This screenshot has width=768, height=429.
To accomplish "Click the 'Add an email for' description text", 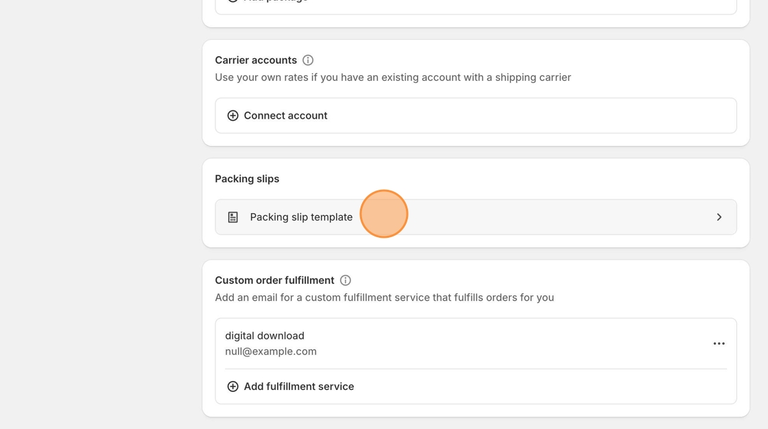I will pos(384,297).
